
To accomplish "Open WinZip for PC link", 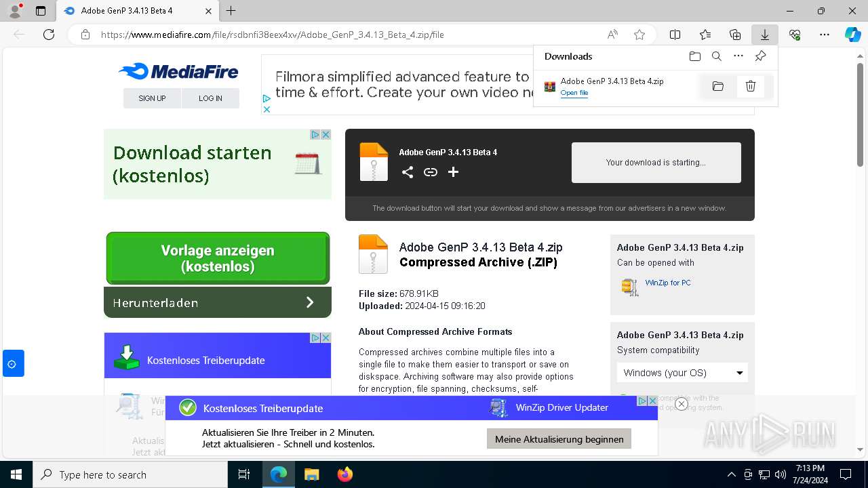I will pyautogui.click(x=668, y=283).
